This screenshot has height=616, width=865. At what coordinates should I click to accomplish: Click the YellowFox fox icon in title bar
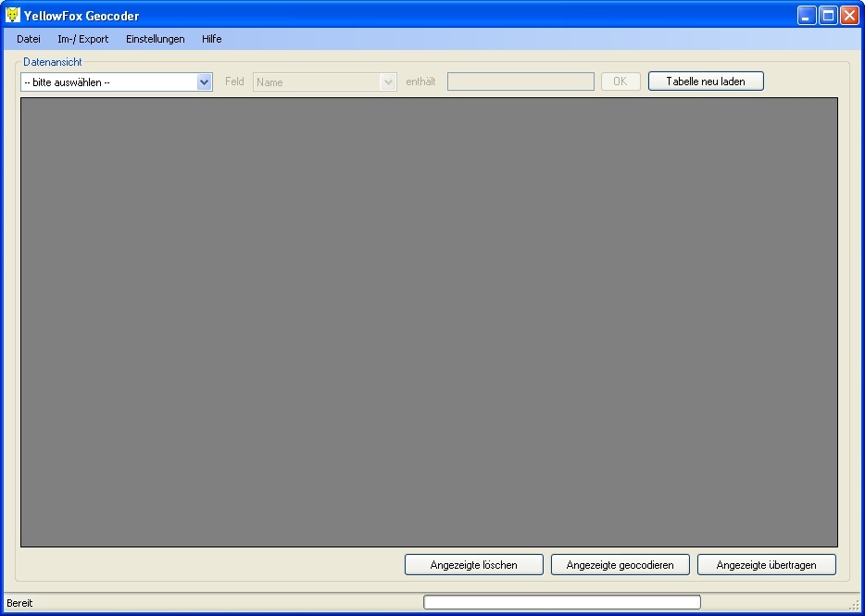pos(12,14)
